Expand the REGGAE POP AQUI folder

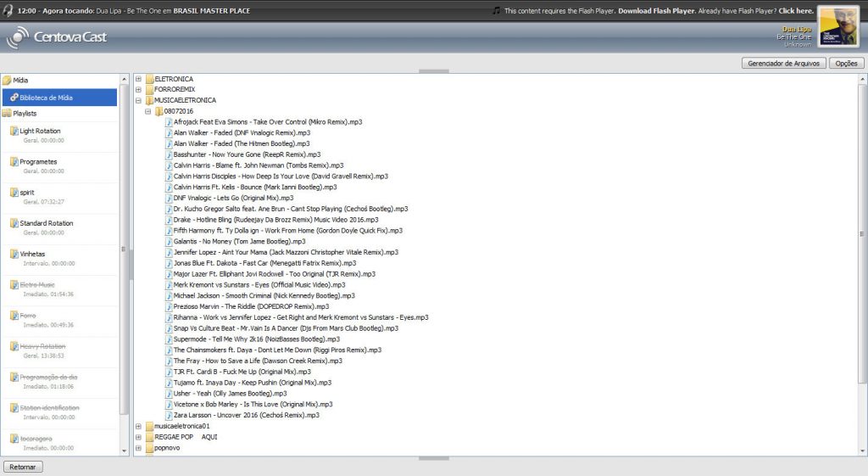tap(138, 437)
